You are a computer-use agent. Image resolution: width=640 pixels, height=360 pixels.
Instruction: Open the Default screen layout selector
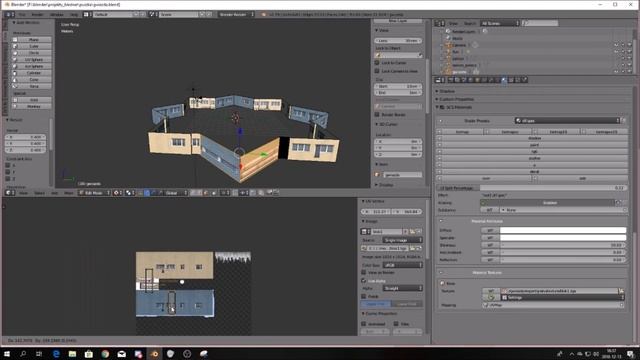pyautogui.click(x=114, y=14)
